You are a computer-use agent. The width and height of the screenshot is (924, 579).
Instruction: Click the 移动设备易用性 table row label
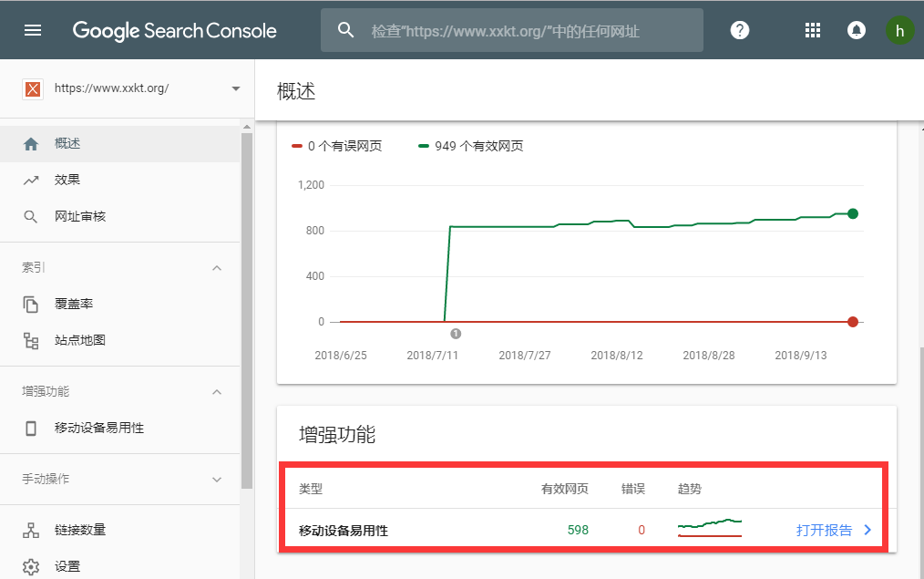coord(344,531)
